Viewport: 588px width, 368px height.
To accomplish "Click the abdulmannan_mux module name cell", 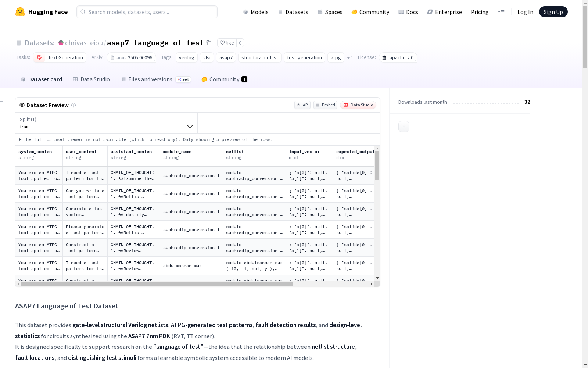I will (191, 266).
